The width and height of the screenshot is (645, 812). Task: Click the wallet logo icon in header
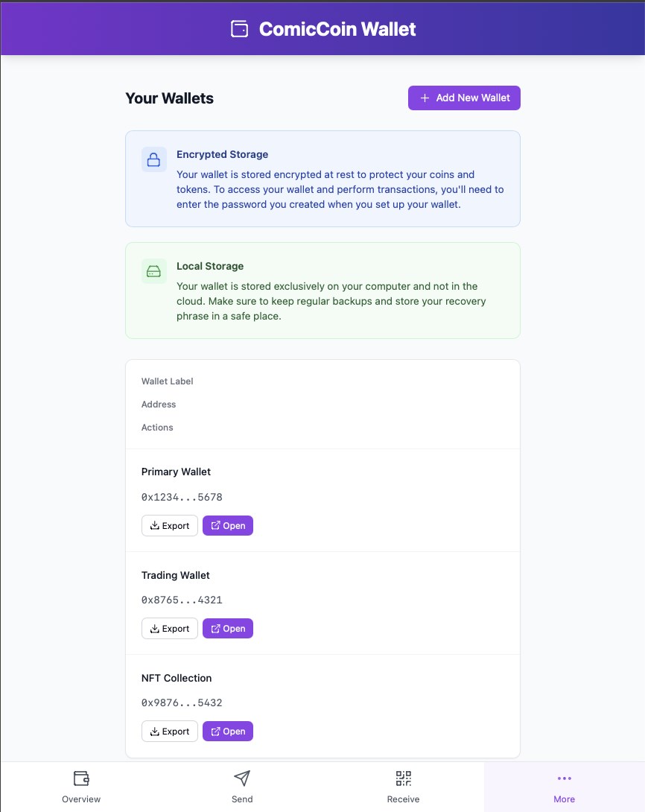pos(239,29)
